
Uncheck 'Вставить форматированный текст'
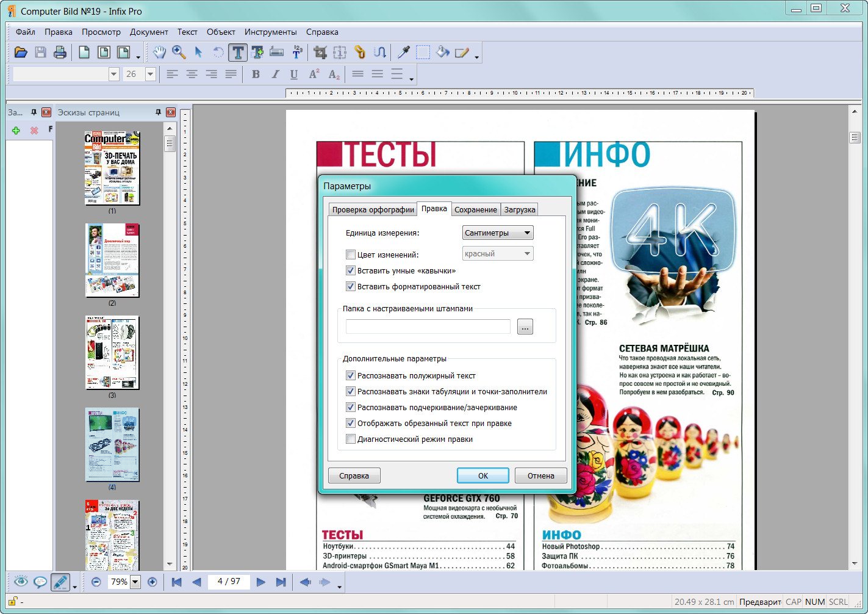(351, 286)
